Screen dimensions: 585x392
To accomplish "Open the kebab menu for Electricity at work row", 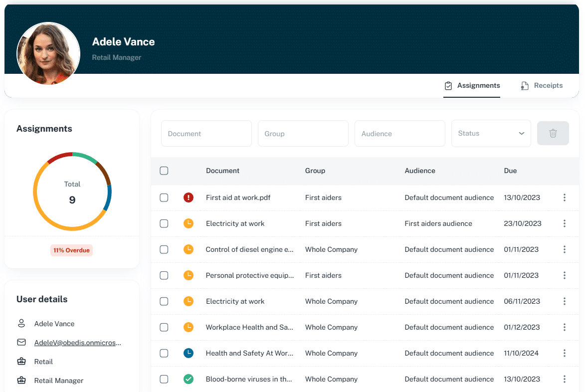I will pyautogui.click(x=564, y=223).
